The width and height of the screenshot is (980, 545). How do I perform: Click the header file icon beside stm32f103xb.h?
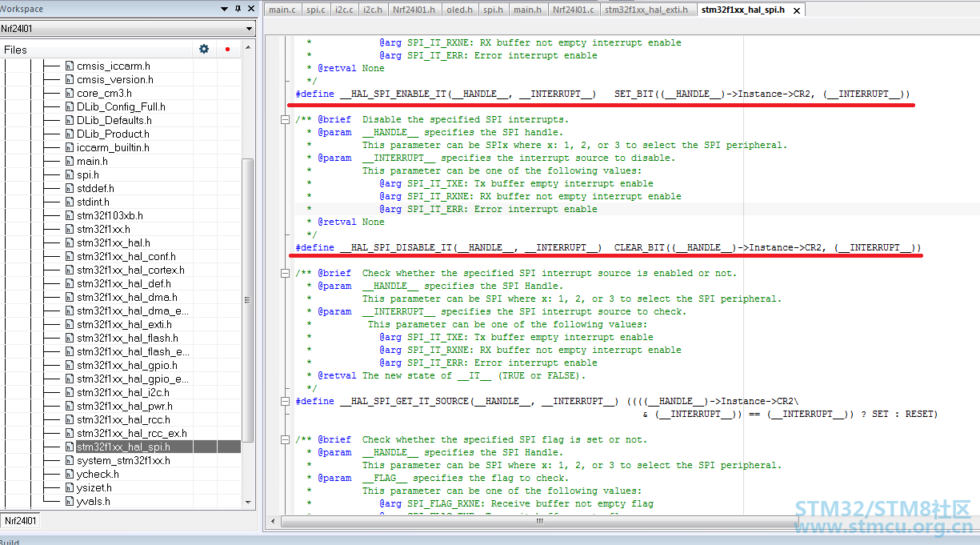70,215
